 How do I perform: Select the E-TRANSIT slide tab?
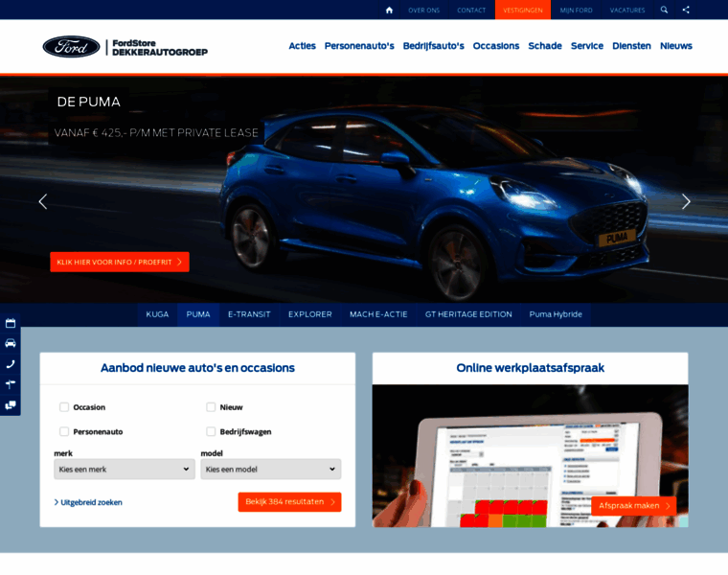tap(249, 314)
